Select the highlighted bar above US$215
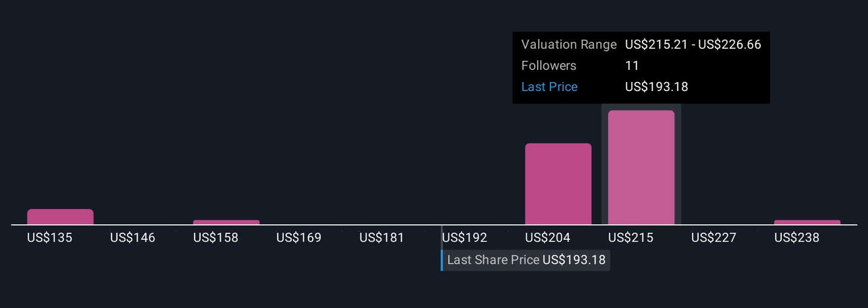The height and width of the screenshot is (308, 868). pos(641,168)
